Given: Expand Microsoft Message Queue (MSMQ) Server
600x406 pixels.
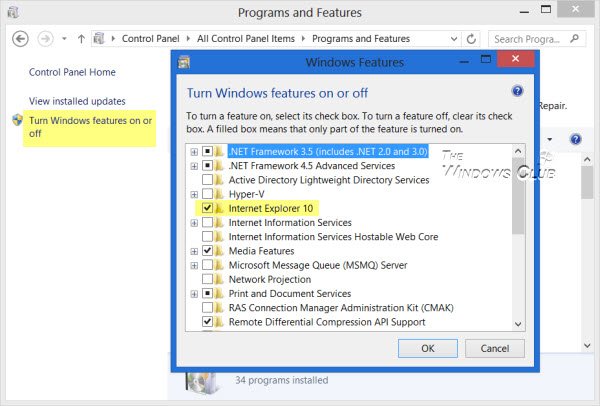Looking at the screenshot, I should tap(194, 266).
